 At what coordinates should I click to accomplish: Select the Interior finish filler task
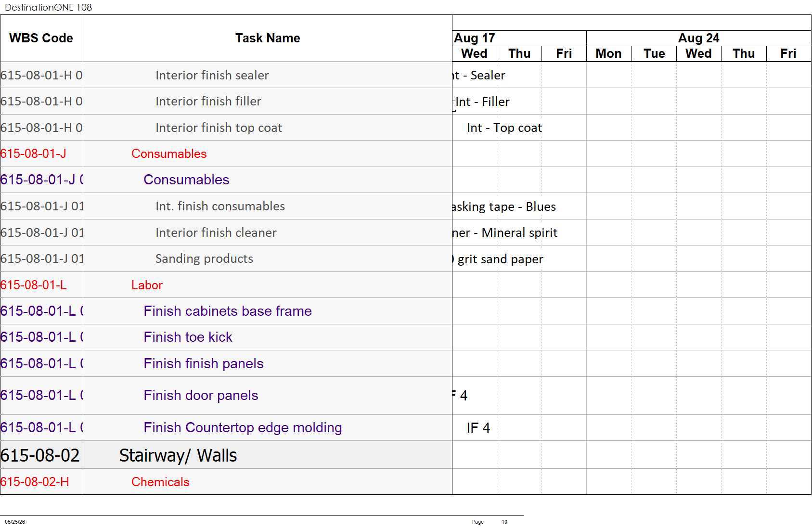click(208, 101)
